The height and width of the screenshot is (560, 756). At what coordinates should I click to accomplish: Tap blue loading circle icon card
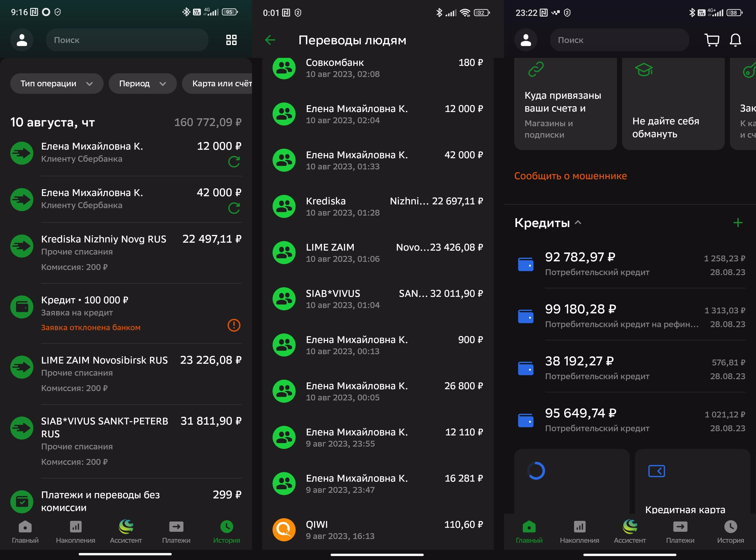click(536, 471)
